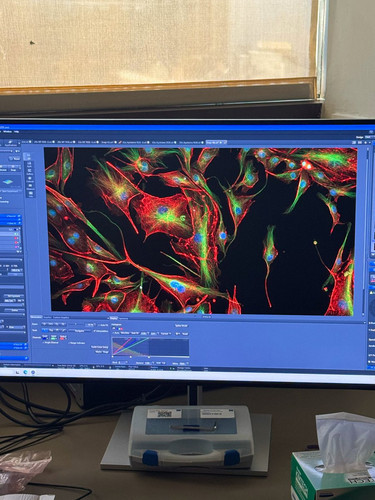Viewport: 375px width, 500px height.
Task: Click the third Zoom row button
Action: pos(57,324)
